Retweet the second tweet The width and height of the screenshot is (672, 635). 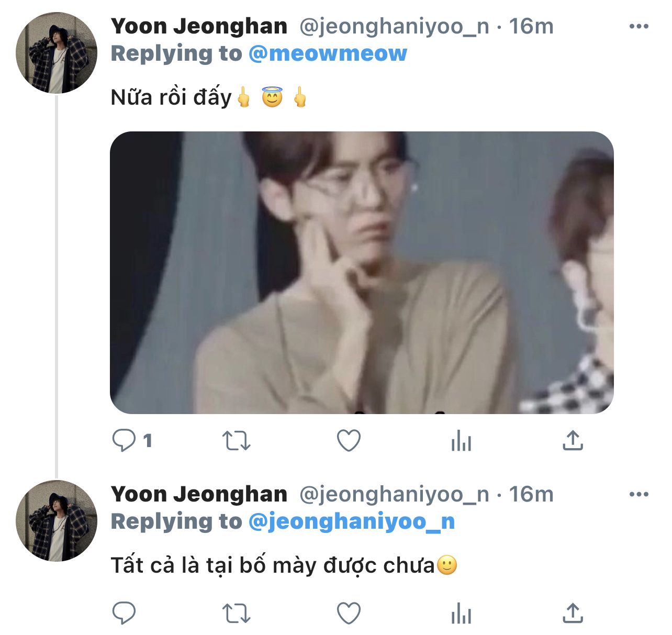(237, 614)
